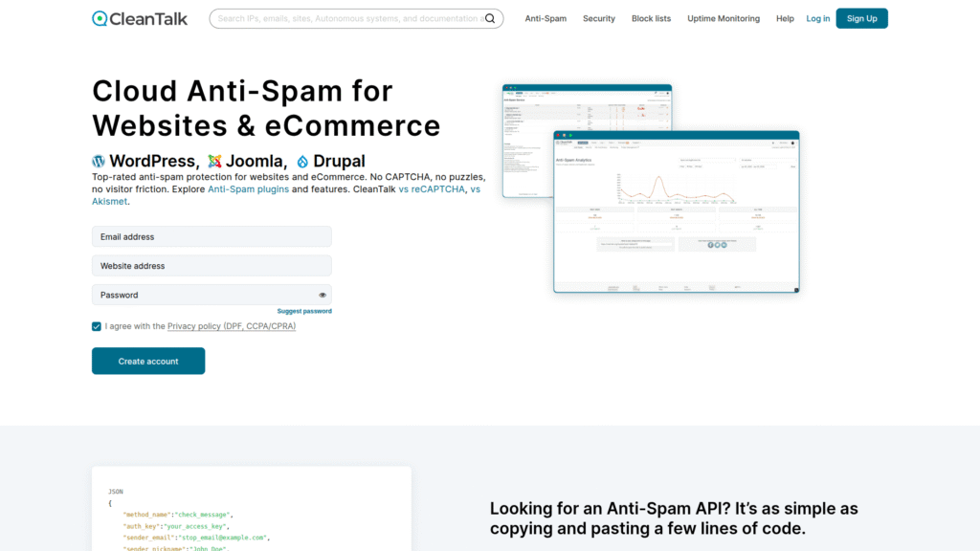Click the WordPress logo icon

pos(99,161)
